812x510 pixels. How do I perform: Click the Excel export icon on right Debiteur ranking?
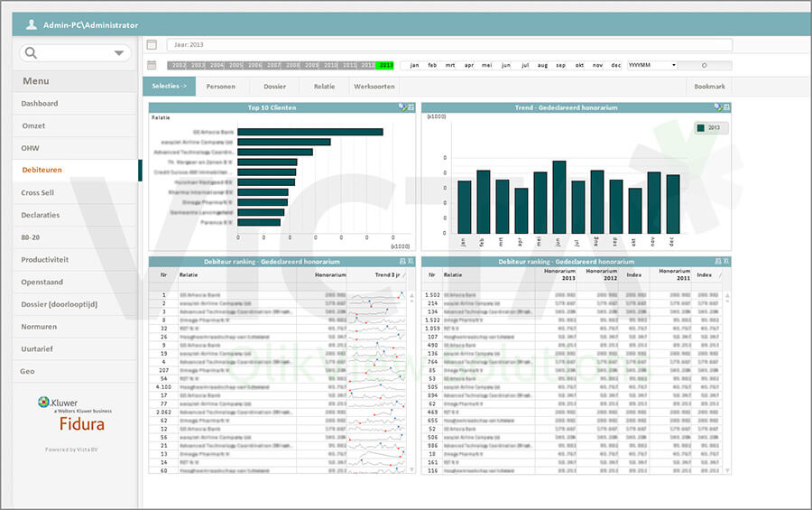[x=726, y=261]
